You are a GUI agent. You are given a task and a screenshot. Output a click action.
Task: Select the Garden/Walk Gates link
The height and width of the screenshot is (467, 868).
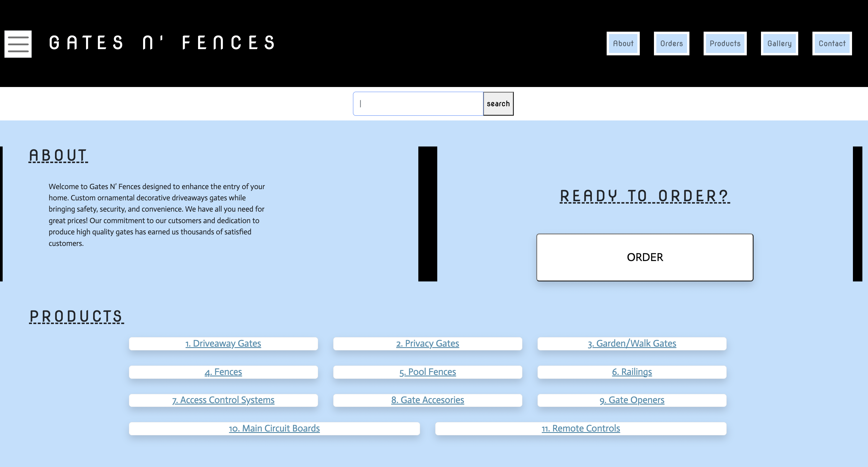click(x=631, y=343)
